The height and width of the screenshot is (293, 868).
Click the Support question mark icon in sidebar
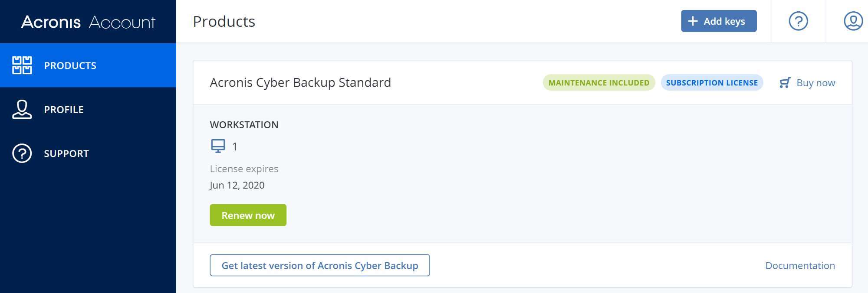[22, 153]
